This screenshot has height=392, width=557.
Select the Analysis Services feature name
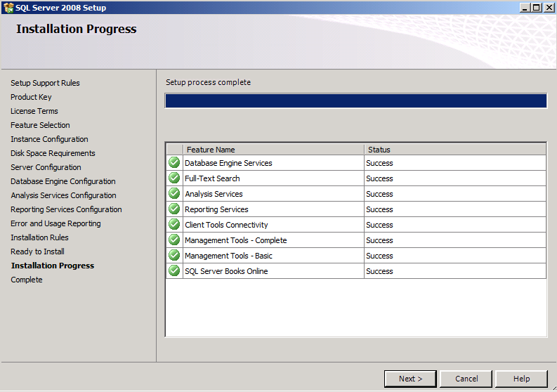click(x=214, y=194)
